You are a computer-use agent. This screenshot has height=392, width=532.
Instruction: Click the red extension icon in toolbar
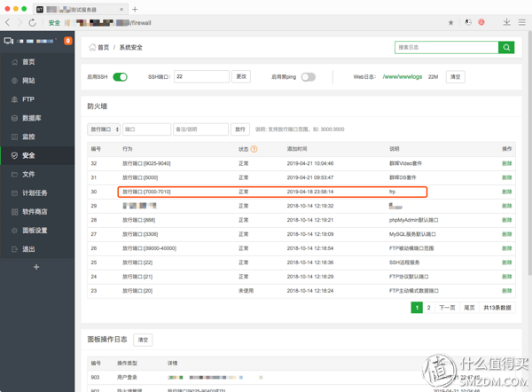(481, 22)
